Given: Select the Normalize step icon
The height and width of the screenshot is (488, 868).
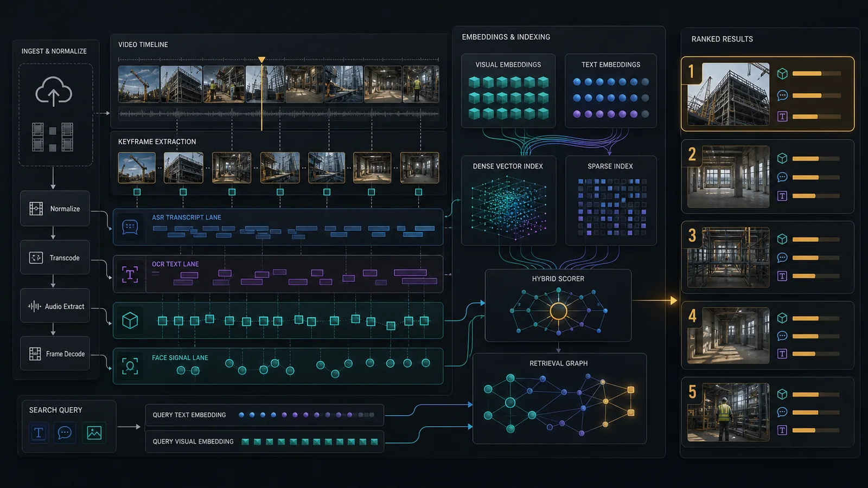Looking at the screenshot, I should click(36, 209).
